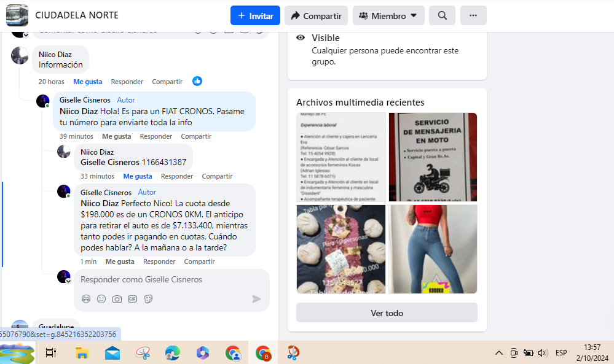Click Responder under the 33 minutos comment

click(x=177, y=176)
